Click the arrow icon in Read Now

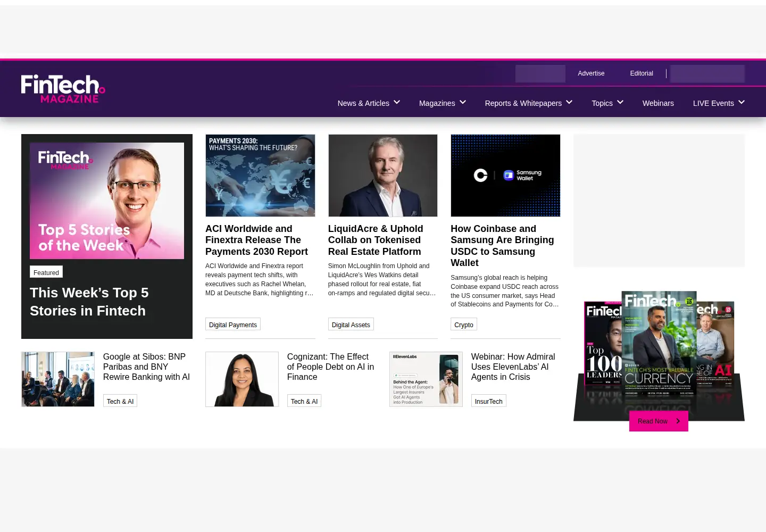[678, 421]
